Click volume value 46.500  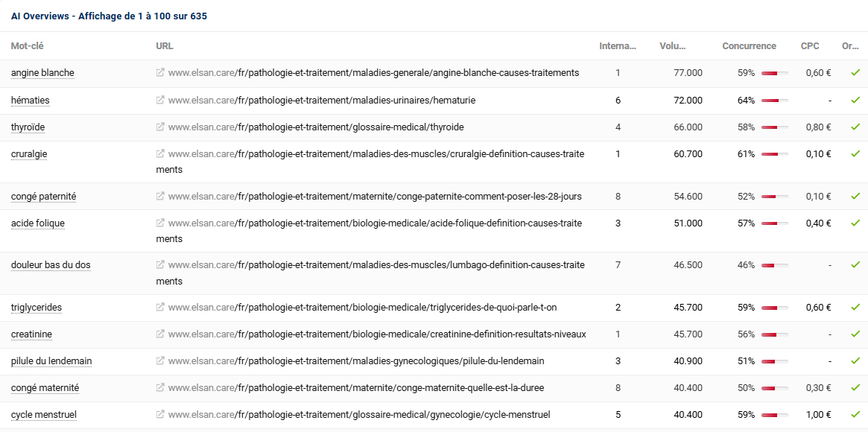click(x=688, y=265)
